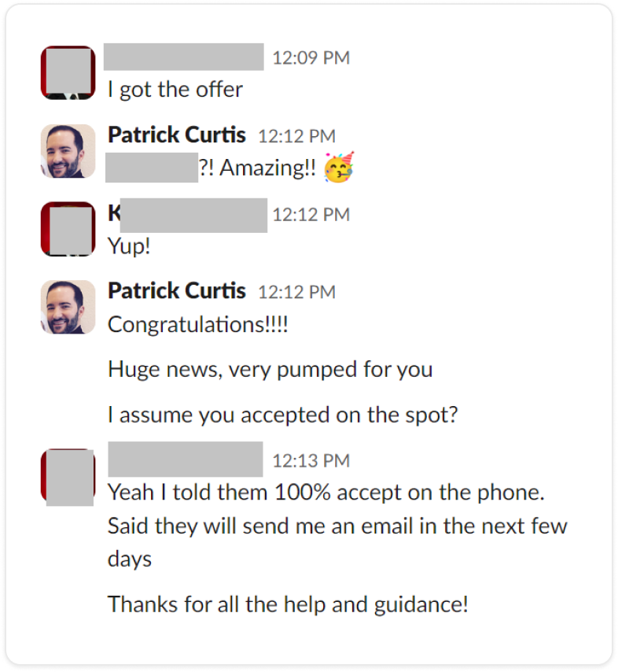Open the 12:13 PM timestamp link
The width and height of the screenshot is (618, 672).
pyautogui.click(x=311, y=460)
